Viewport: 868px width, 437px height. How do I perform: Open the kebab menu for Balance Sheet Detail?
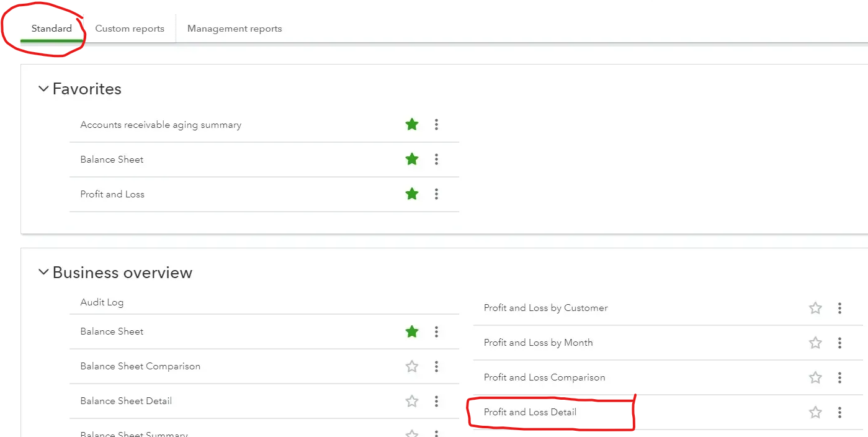(436, 401)
